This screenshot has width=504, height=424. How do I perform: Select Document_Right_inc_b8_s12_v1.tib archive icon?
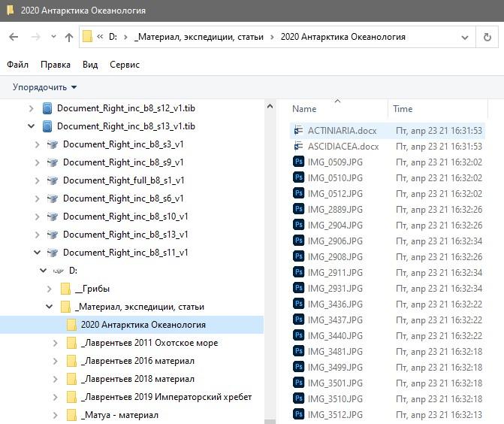tap(47, 108)
